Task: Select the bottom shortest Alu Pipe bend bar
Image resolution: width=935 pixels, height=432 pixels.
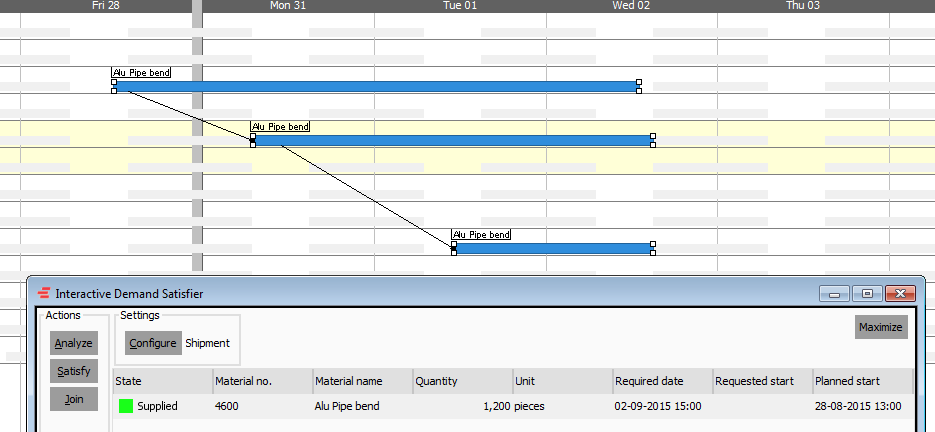Action: coord(553,248)
